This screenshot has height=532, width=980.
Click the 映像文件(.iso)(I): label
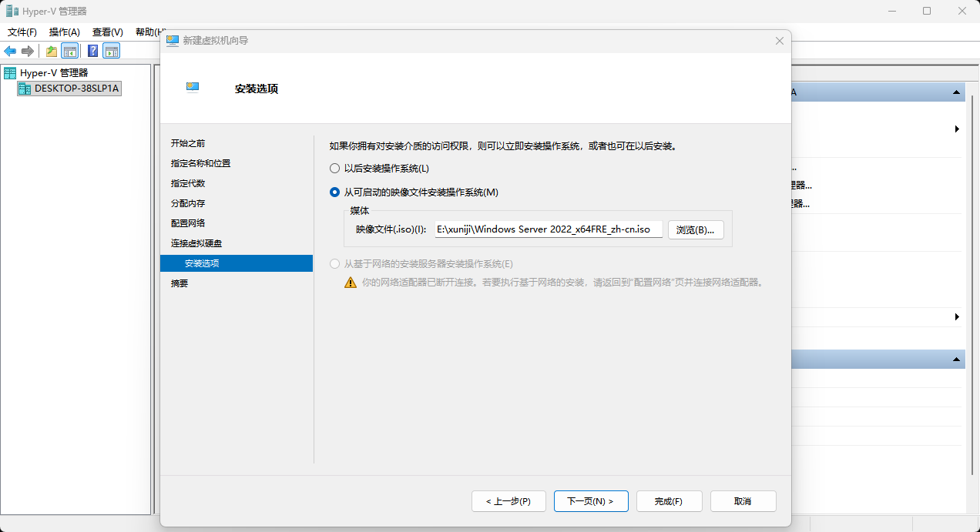tap(391, 229)
